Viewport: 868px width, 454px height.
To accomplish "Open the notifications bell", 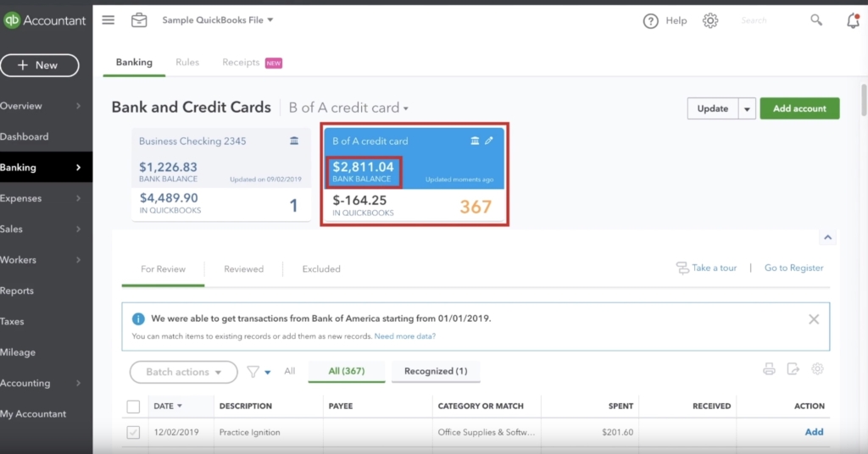I will (x=853, y=20).
